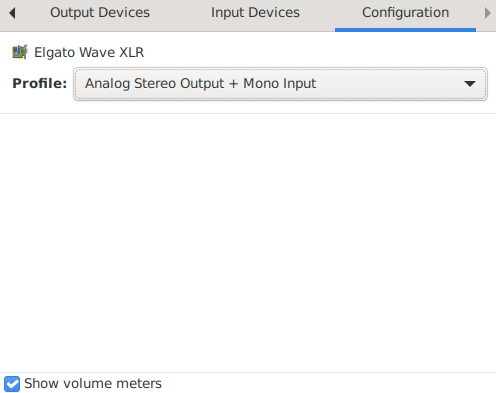Expand the Analog Stereo Output + Mono Input combo box
This screenshot has width=496, height=393.
(x=280, y=84)
